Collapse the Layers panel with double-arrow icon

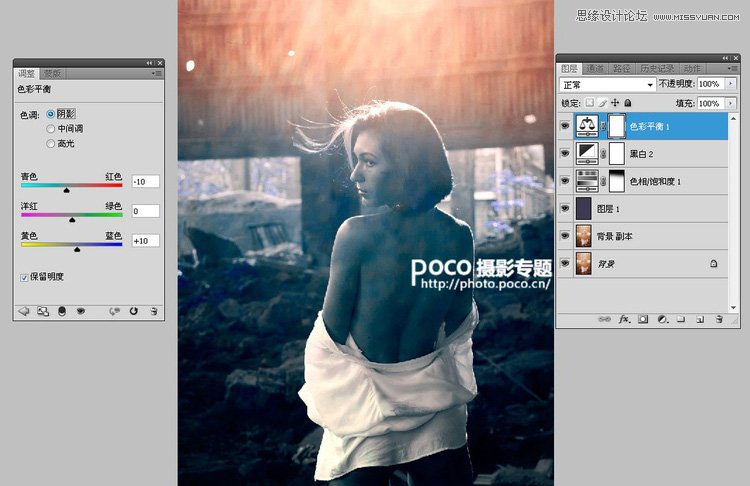point(726,58)
